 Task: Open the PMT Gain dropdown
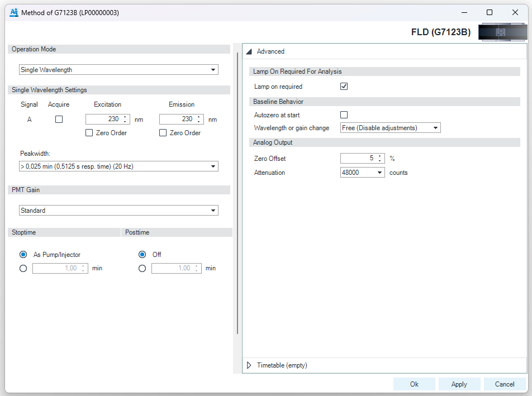point(213,210)
